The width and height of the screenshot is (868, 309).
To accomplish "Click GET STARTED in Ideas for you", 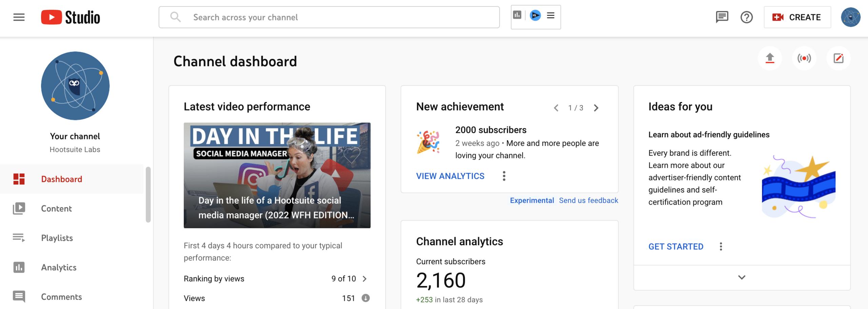I will coord(676,247).
